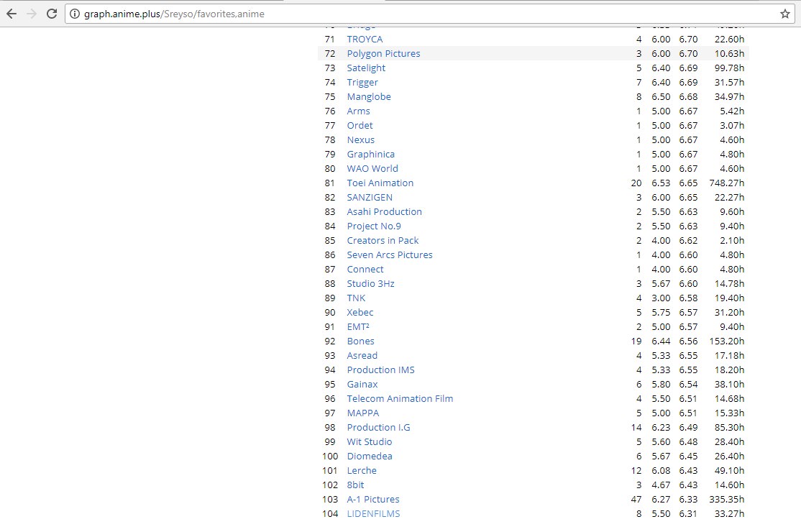Focus the graph.anime.plus address bar
The height and width of the screenshot is (532, 801).
pos(429,14)
